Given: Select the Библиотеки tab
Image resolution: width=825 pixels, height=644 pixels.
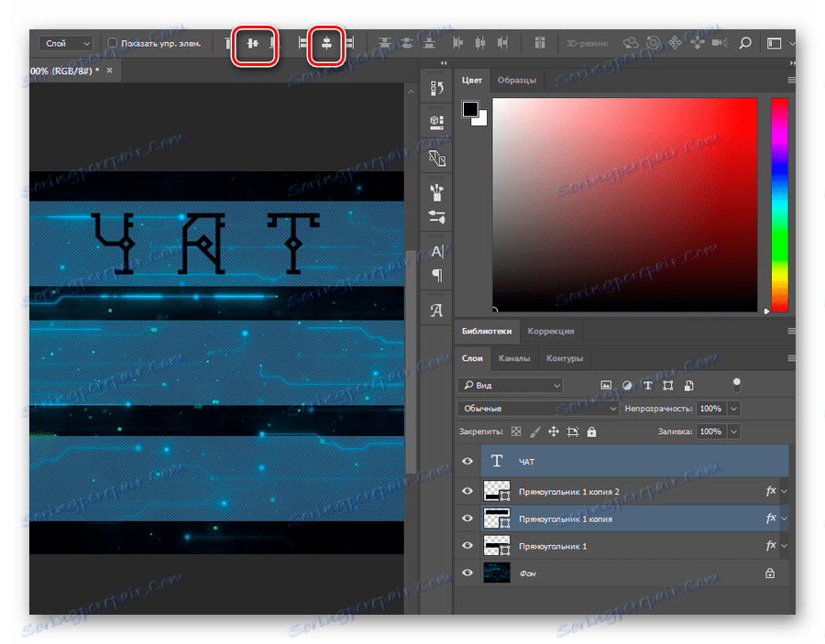Looking at the screenshot, I should point(487,332).
